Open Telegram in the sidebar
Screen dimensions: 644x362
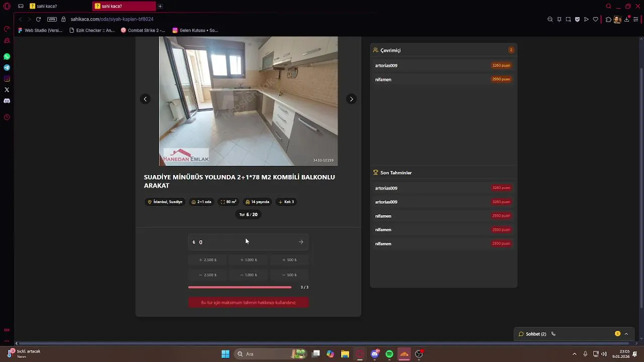click(7, 67)
